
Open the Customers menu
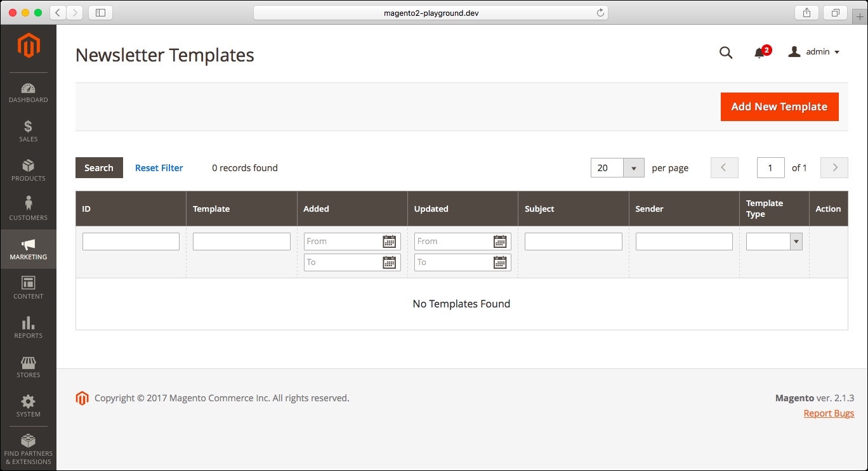click(x=28, y=210)
